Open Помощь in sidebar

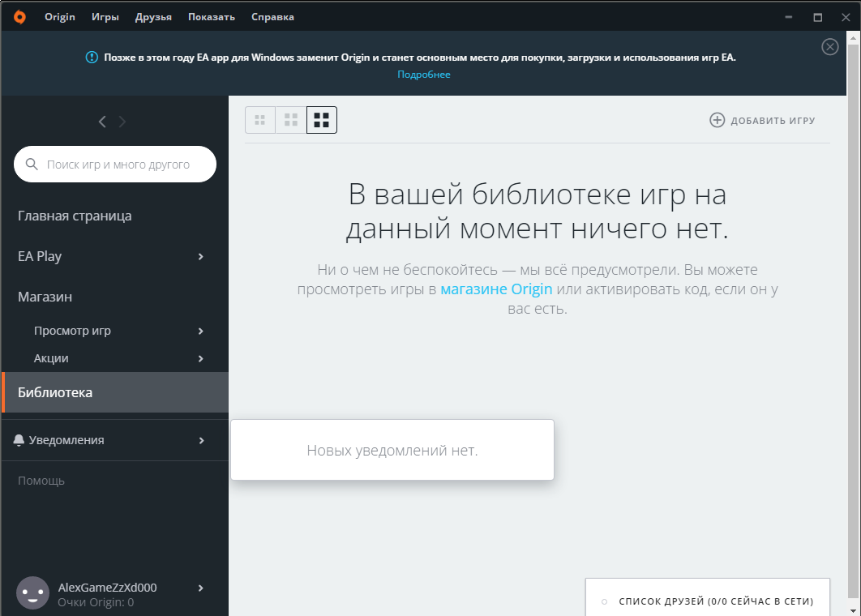pos(41,481)
